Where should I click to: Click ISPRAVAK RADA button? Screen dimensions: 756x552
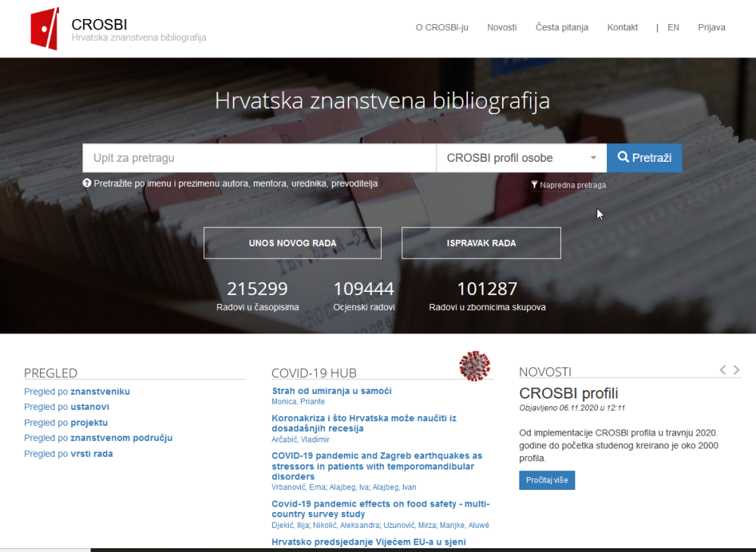click(481, 243)
